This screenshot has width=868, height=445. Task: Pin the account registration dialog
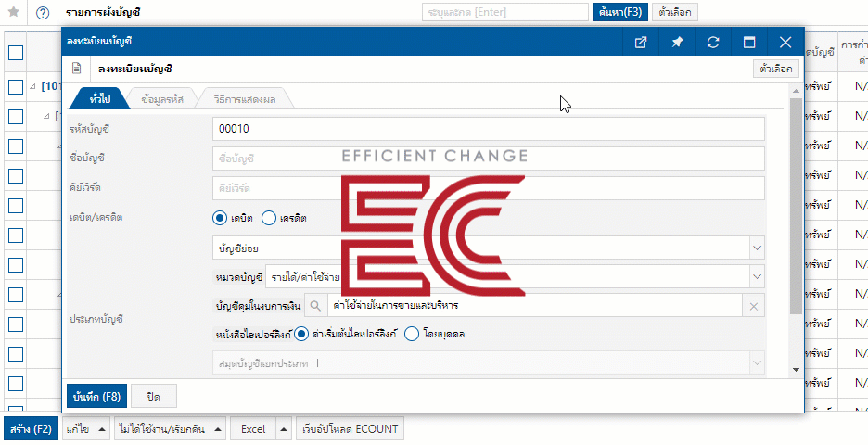(677, 42)
